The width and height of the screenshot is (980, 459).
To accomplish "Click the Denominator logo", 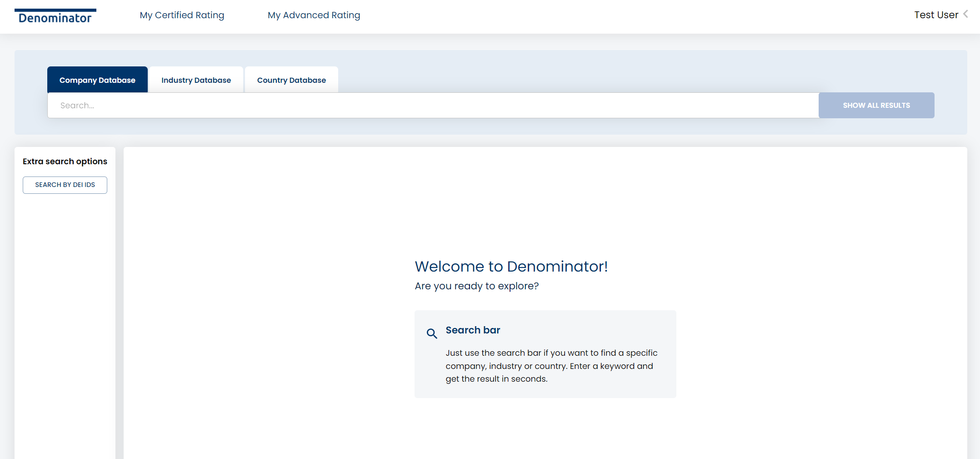I will coord(55,17).
